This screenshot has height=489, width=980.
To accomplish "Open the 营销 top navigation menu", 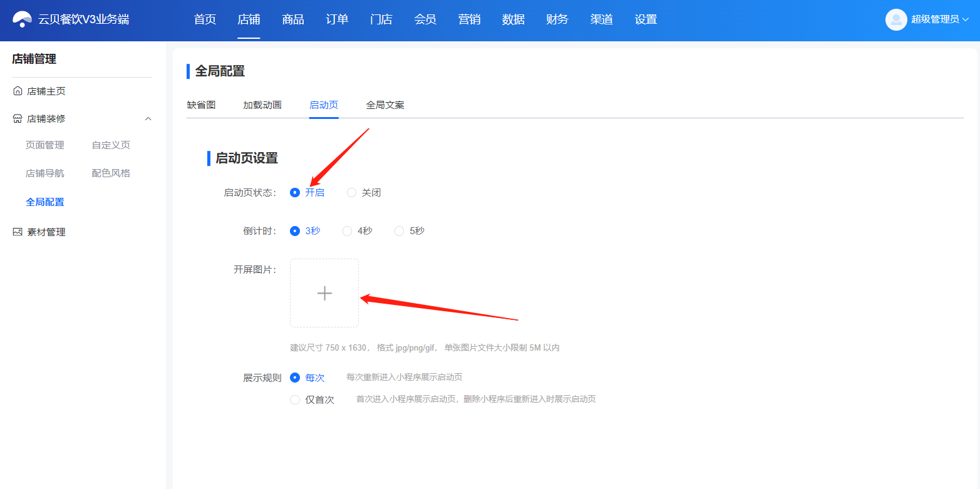I will coord(470,19).
